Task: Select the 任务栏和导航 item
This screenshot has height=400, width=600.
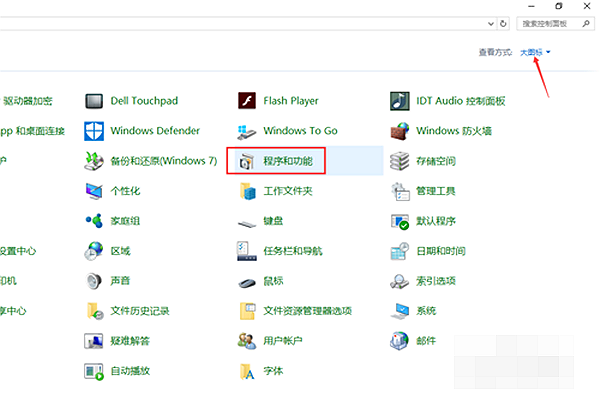Action: pyautogui.click(x=293, y=251)
